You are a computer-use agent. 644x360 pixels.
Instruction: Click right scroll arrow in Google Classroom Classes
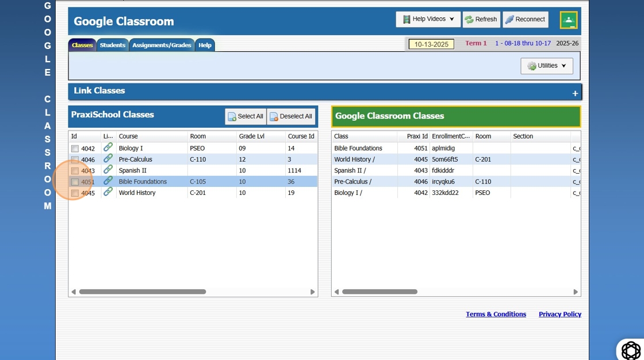tap(576, 292)
